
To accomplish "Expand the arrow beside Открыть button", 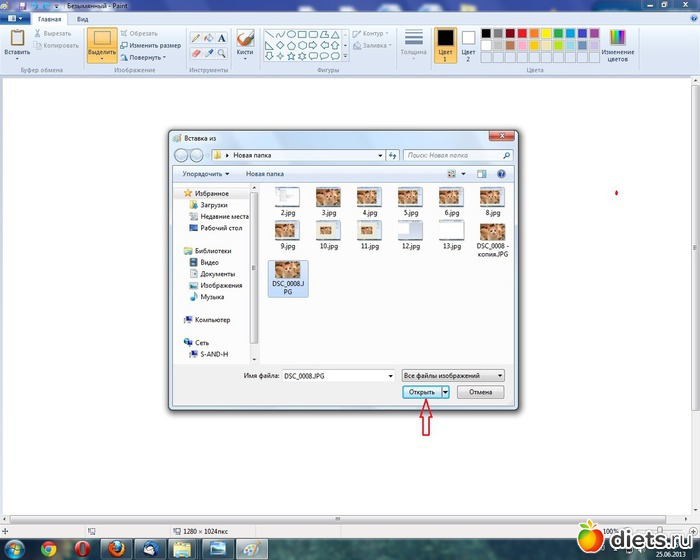I will [446, 392].
